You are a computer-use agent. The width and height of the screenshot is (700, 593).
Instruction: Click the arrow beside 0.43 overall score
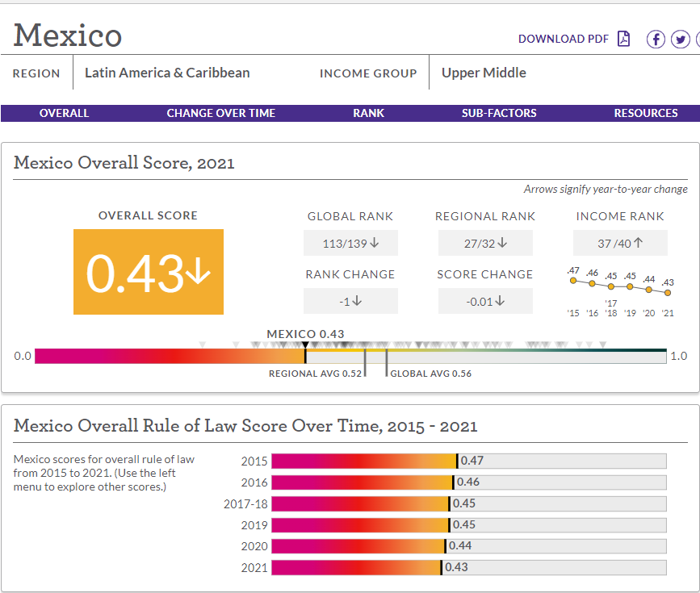point(198,272)
